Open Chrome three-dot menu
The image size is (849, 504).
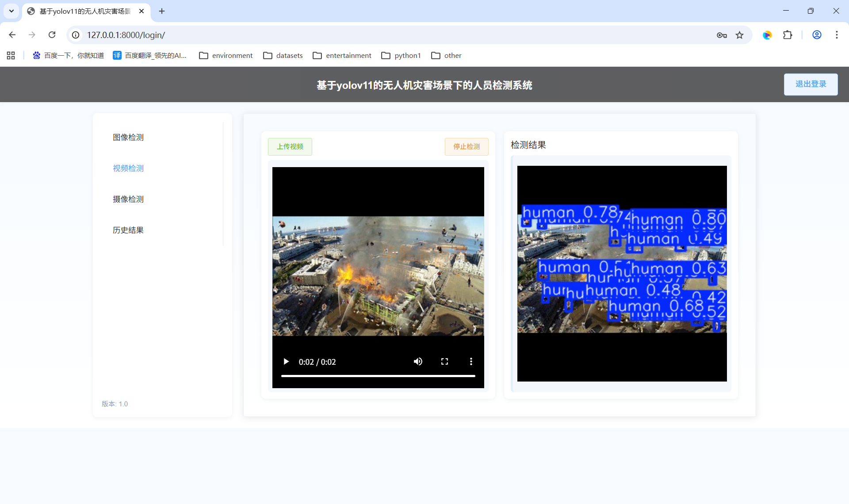837,35
